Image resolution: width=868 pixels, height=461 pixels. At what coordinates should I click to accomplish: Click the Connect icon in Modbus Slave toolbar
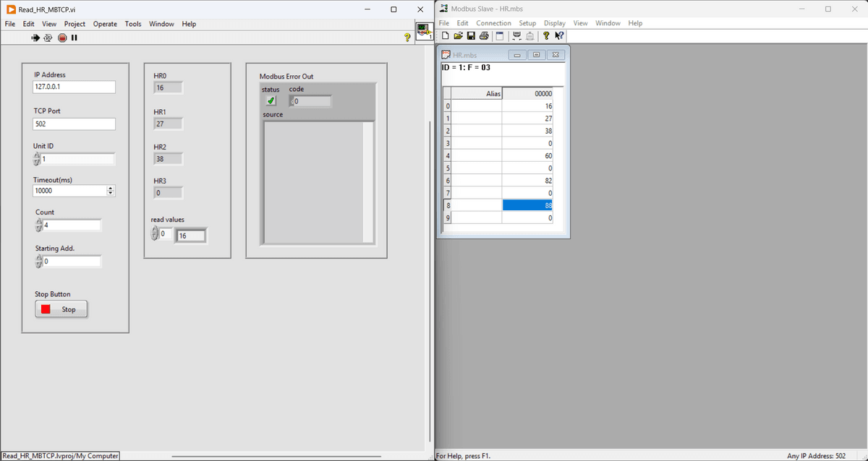click(x=516, y=36)
